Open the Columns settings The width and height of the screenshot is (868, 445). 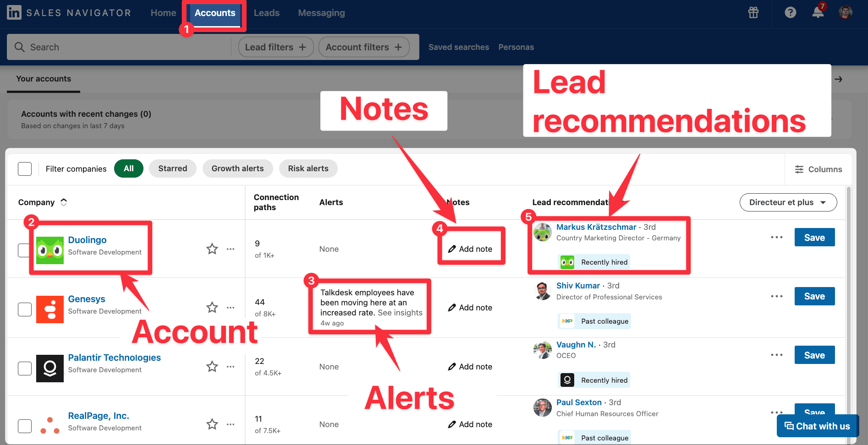tap(819, 169)
